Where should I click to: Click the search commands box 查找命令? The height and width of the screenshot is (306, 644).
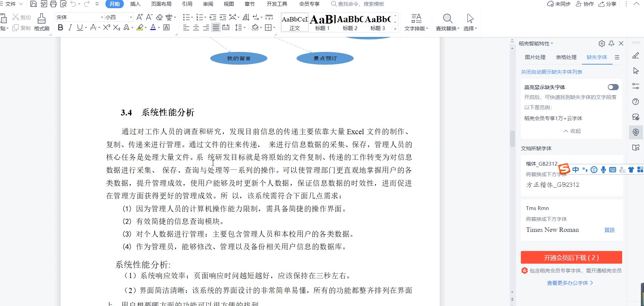coord(358,4)
